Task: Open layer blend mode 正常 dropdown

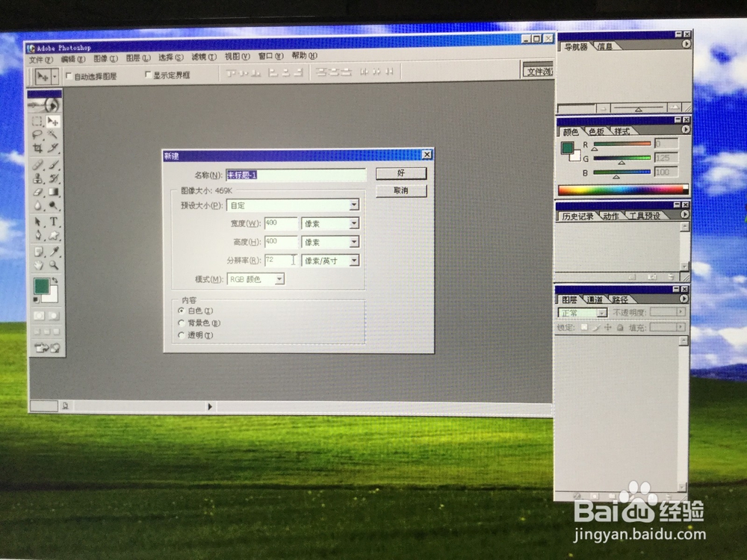Action: pos(602,313)
